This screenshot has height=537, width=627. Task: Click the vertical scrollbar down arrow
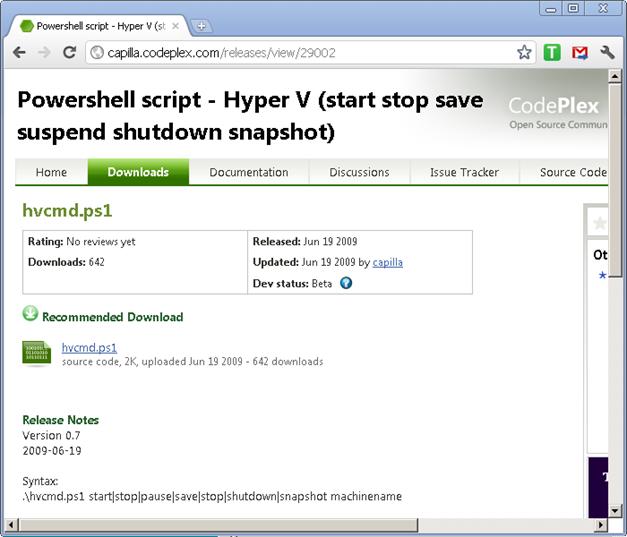point(615,510)
